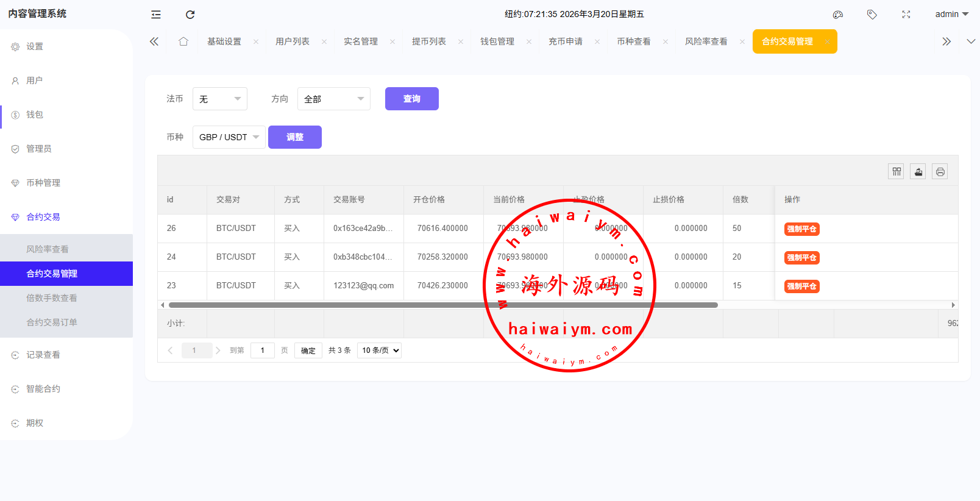
Task: Open the 法币 dropdown
Action: (x=220, y=99)
